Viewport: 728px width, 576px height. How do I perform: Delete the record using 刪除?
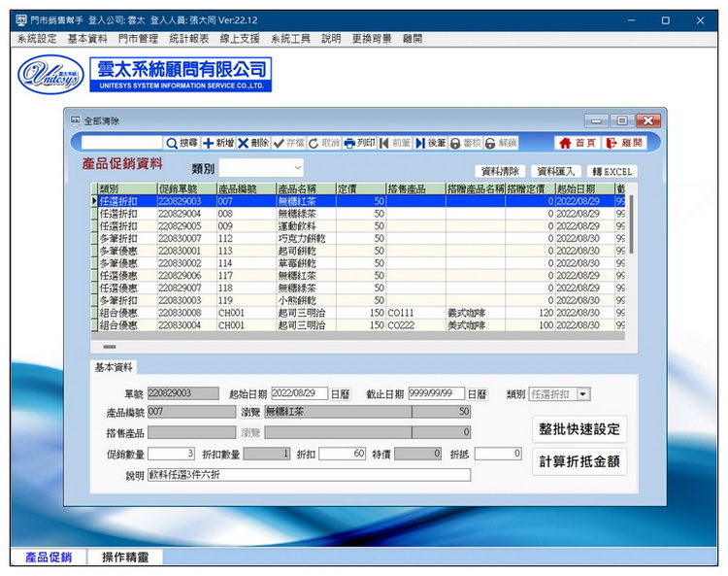253,143
